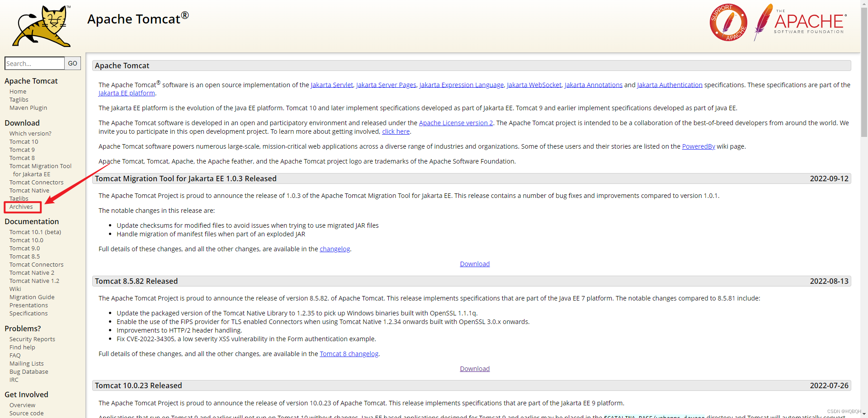Open Tomcat Connectors under Download
Viewport: 868px width, 418px height.
37,182
